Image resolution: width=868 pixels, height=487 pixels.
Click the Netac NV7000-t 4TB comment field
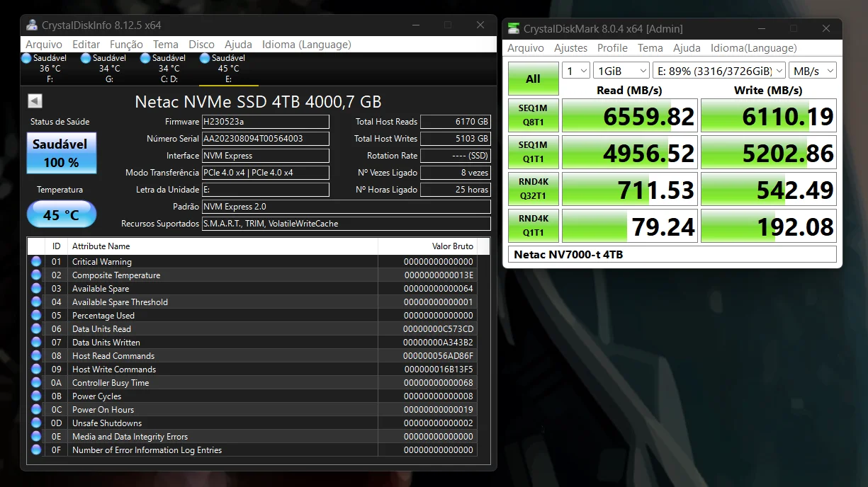[x=672, y=254]
